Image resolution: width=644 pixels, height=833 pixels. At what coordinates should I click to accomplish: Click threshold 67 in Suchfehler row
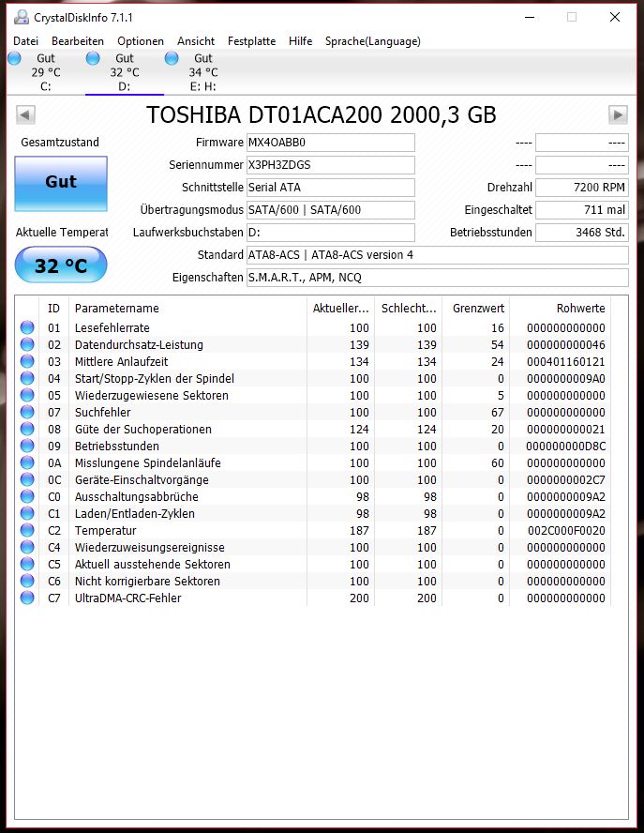498,412
